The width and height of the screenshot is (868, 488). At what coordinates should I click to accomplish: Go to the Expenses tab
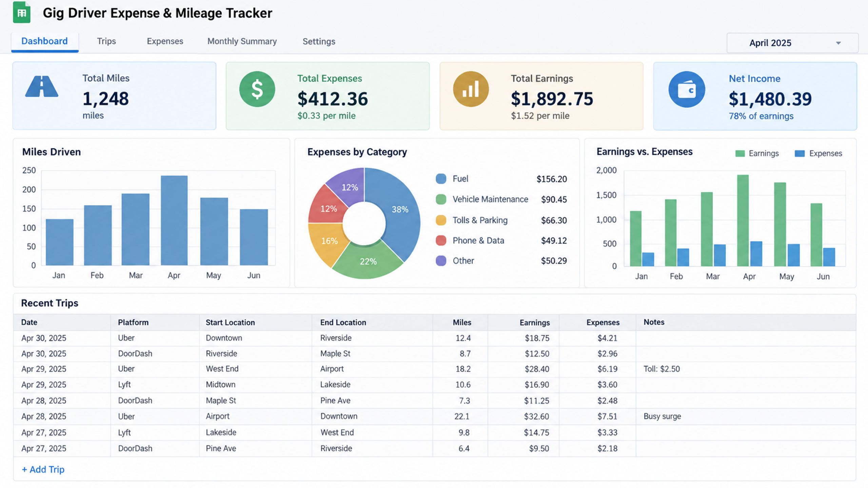point(165,41)
